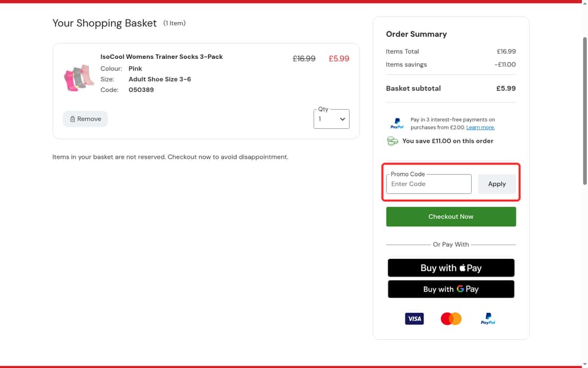Click the PayPal logo beside Pay in 3
Viewport: 588px width, 368px height.
coord(397,123)
